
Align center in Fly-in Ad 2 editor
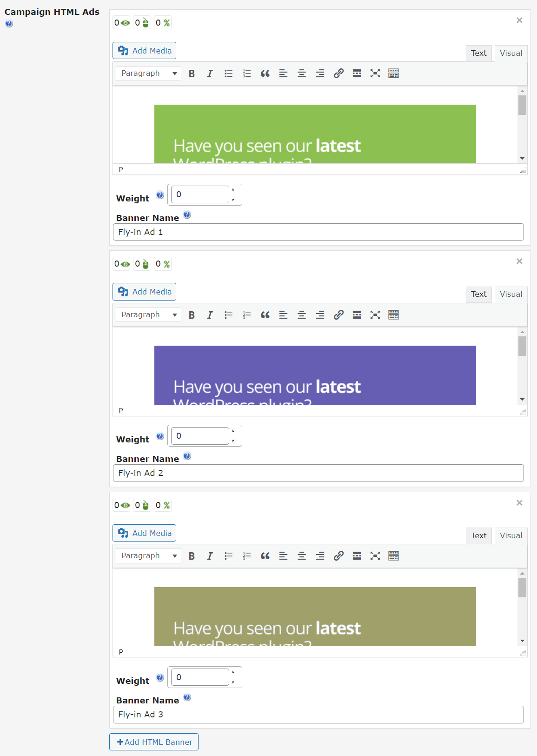(302, 315)
